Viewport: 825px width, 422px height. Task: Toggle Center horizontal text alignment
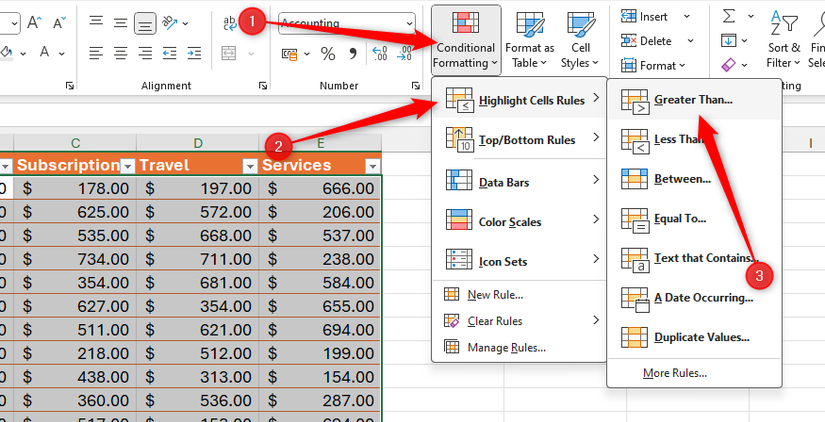[120, 53]
